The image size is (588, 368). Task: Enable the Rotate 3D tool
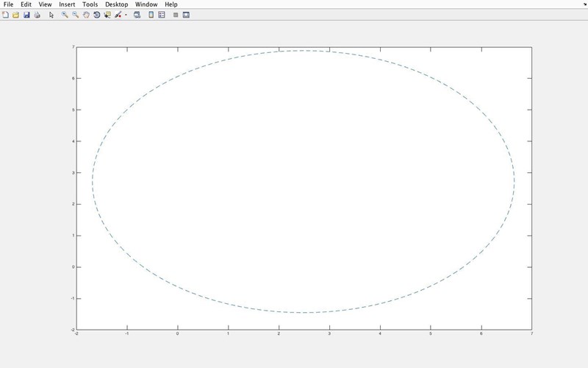pyautogui.click(x=96, y=15)
